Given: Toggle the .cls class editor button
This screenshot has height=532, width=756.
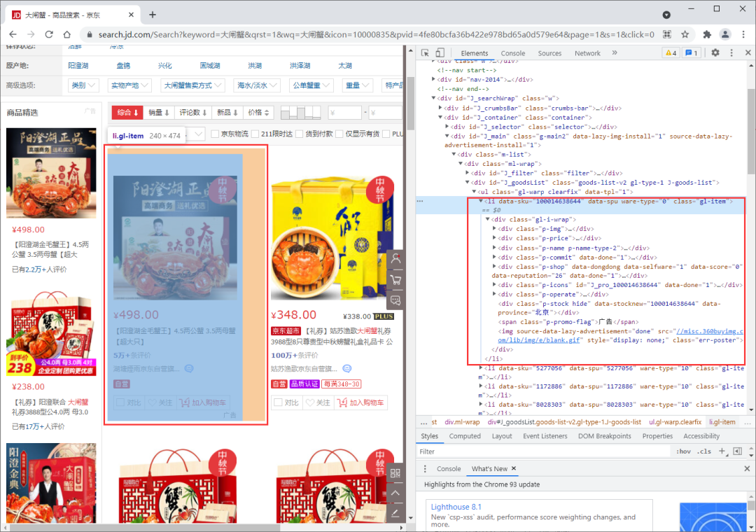Looking at the screenshot, I should (x=704, y=451).
